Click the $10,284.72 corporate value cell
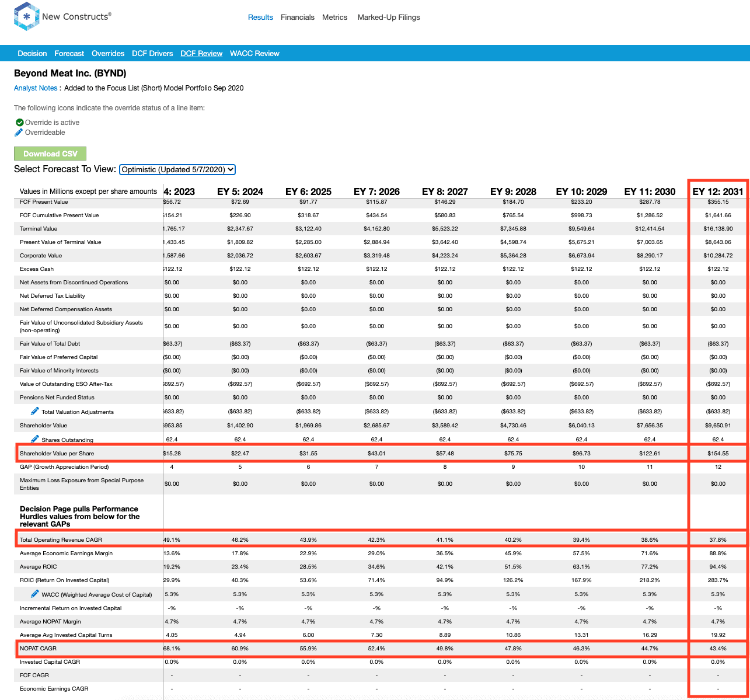750x700 pixels. (718, 255)
